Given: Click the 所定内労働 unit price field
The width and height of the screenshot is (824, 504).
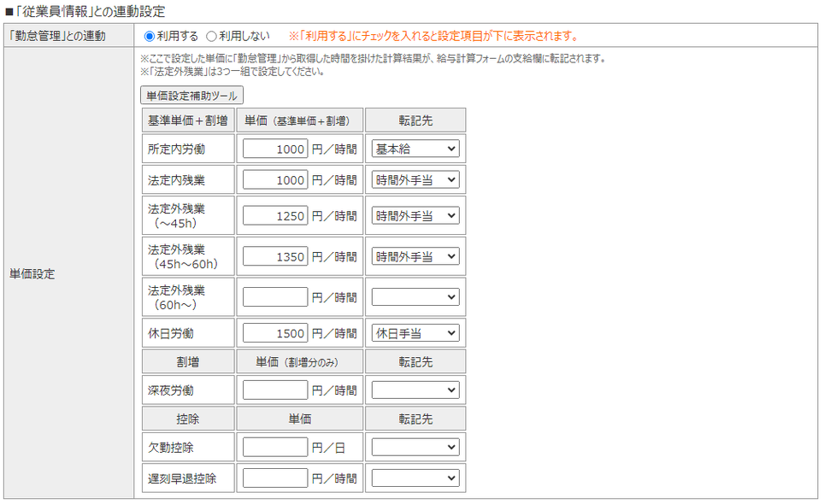Looking at the screenshot, I should coord(275,149).
